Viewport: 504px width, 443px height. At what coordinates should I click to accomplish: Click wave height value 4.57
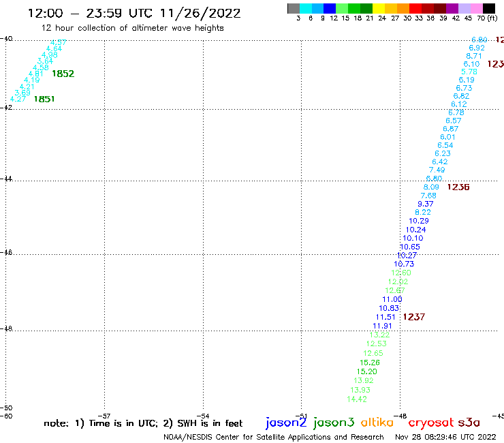59,42
